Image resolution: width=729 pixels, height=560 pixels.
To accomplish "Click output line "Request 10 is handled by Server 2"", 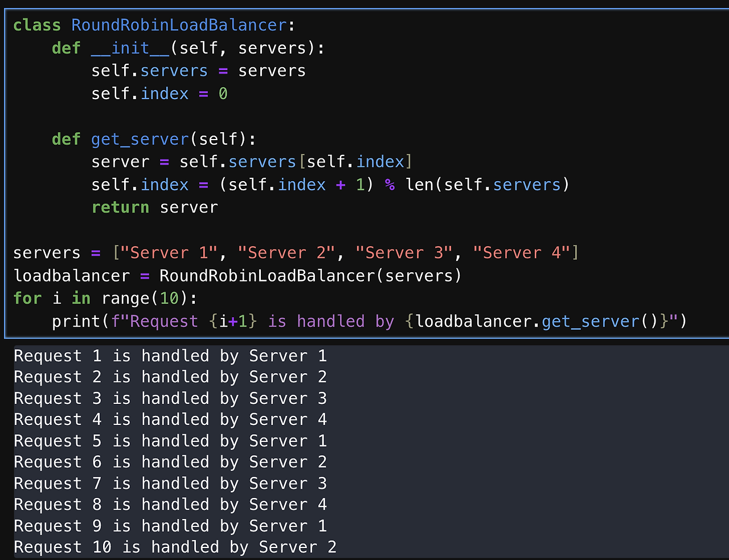I will click(x=175, y=547).
